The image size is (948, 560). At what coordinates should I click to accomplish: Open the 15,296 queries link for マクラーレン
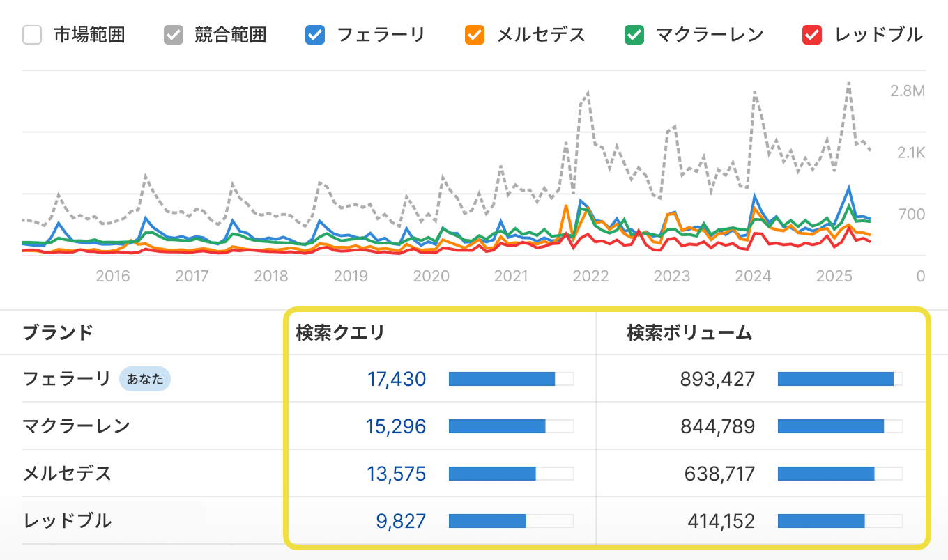[x=396, y=426]
